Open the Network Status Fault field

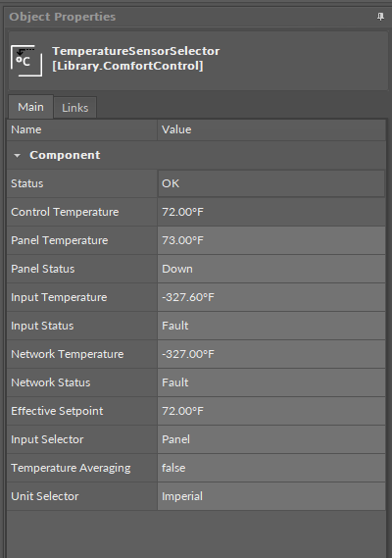click(271, 382)
